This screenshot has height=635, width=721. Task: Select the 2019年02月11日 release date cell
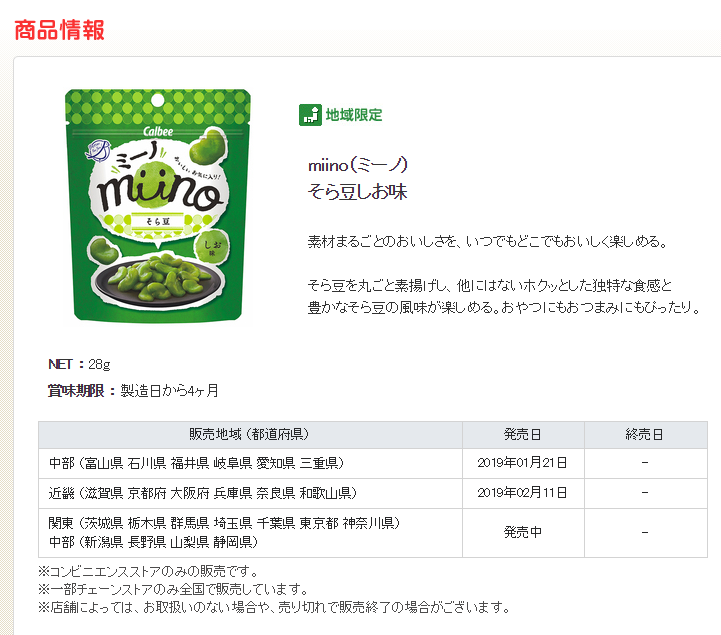523,493
